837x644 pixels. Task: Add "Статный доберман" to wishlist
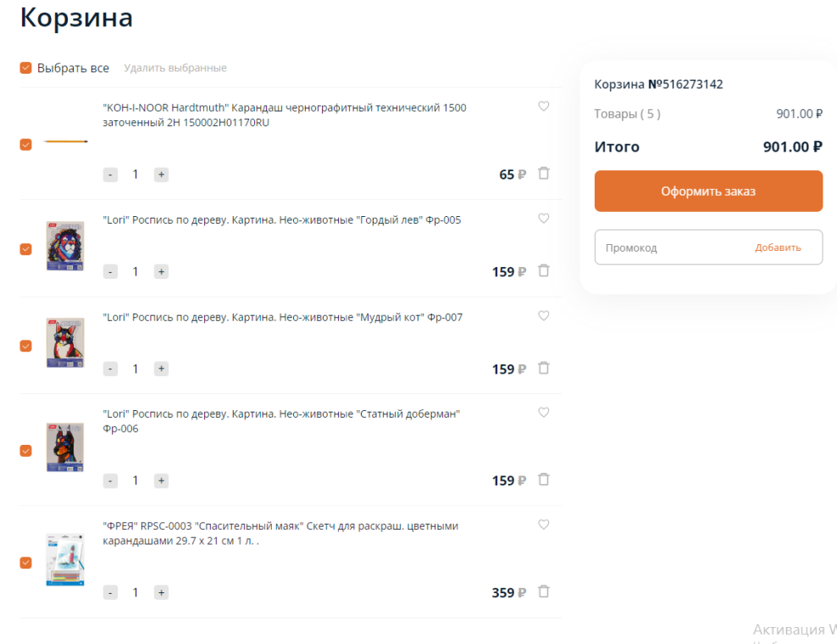(544, 413)
